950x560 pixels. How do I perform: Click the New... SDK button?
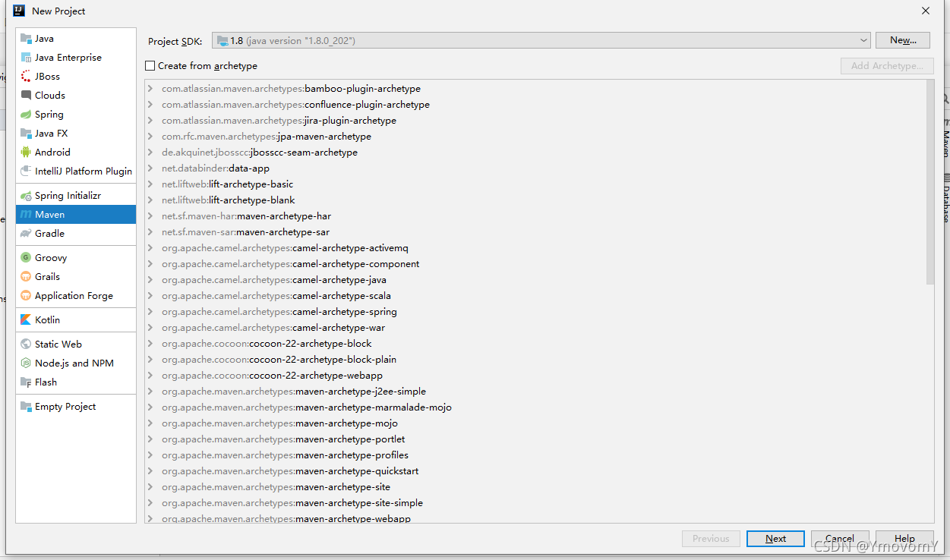(x=903, y=40)
